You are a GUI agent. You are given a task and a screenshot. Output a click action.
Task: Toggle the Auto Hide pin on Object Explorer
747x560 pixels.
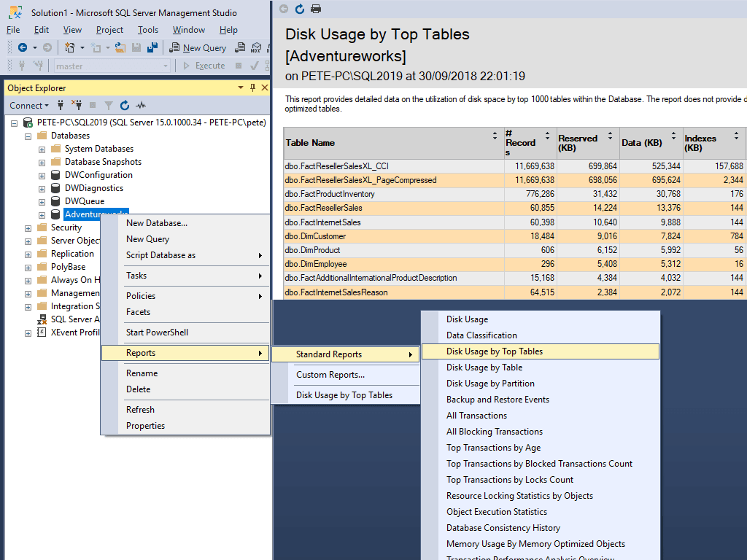(x=252, y=87)
